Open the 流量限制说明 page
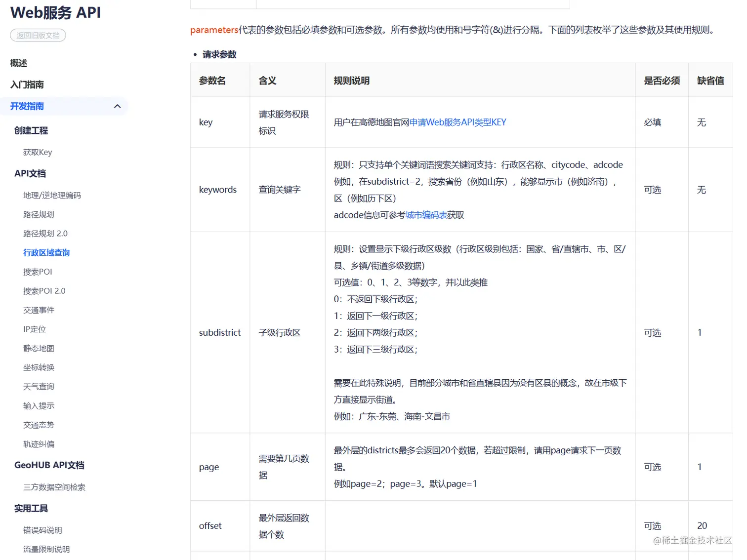 click(46, 550)
